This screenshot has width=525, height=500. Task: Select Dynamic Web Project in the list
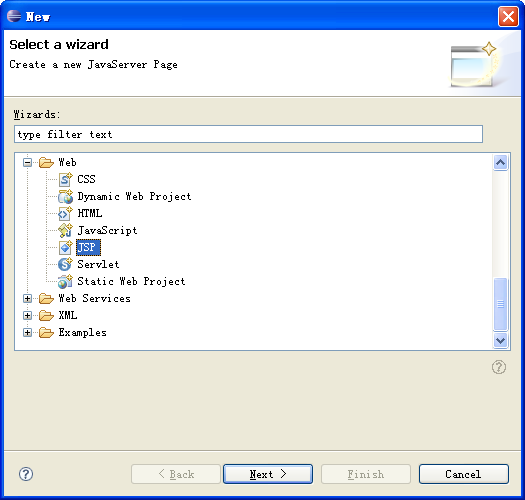coord(134,197)
